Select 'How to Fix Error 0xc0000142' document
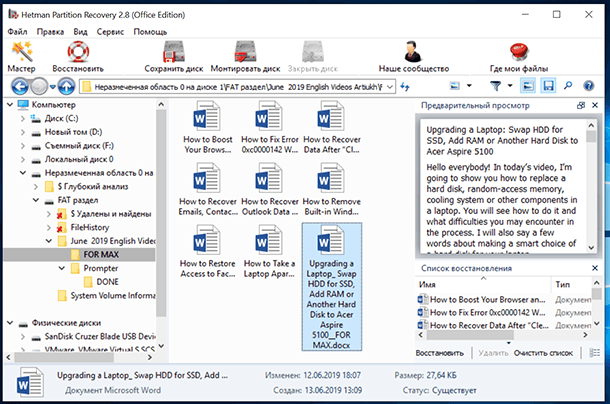The height and width of the screenshot is (404, 610). [x=270, y=127]
